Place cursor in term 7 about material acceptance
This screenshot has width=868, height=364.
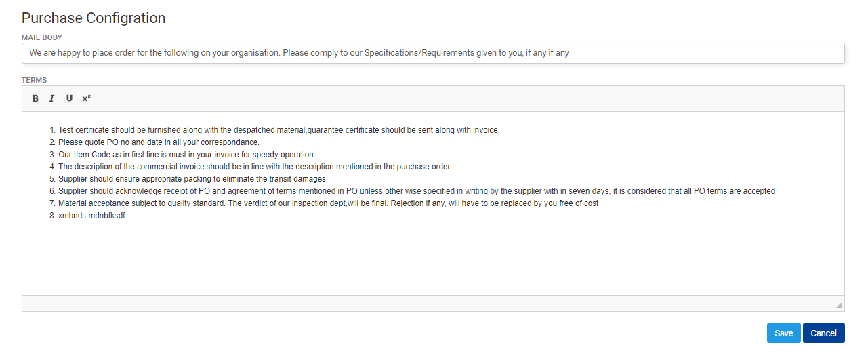coord(329,203)
